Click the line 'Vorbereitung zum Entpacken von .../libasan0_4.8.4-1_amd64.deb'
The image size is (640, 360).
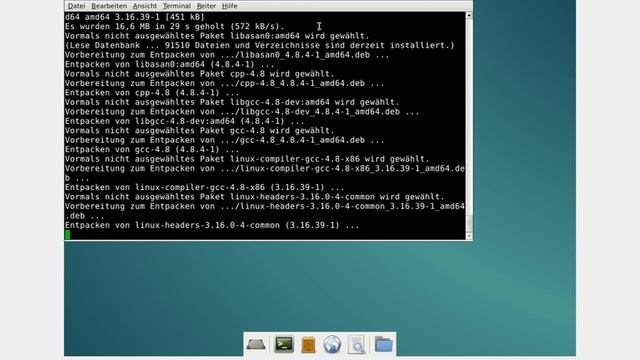[x=227, y=55]
